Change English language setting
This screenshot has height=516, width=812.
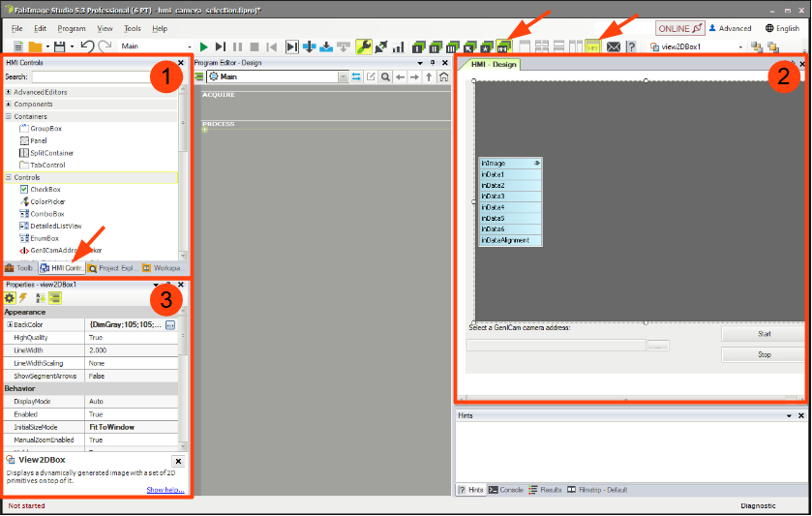(783, 28)
